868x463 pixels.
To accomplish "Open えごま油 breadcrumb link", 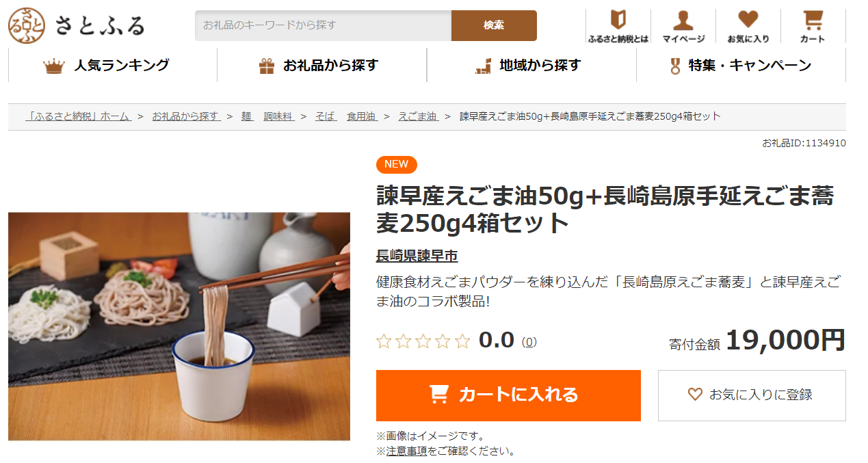I will (x=418, y=116).
